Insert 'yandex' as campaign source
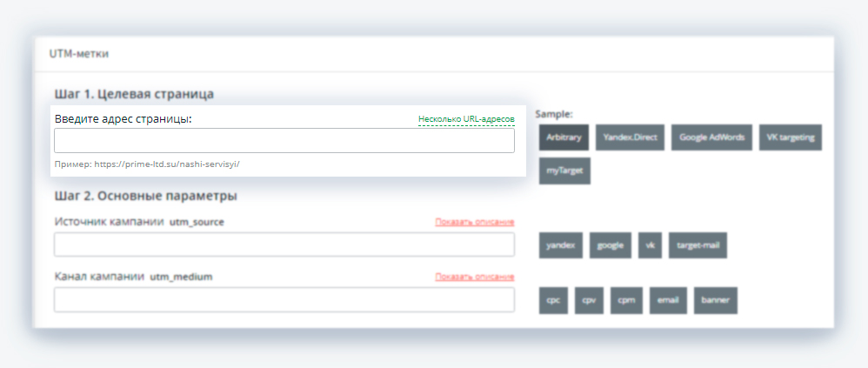This screenshot has height=368, width=868. point(560,245)
